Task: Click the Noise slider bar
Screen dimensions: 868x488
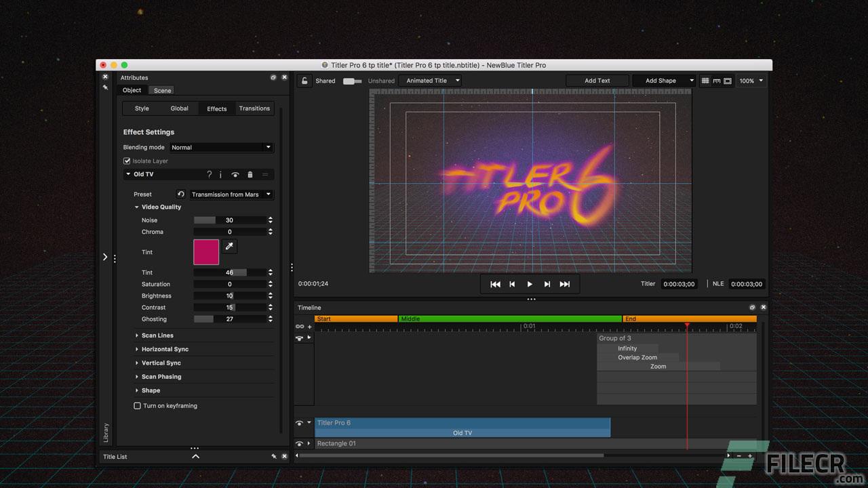Action: tap(230, 220)
